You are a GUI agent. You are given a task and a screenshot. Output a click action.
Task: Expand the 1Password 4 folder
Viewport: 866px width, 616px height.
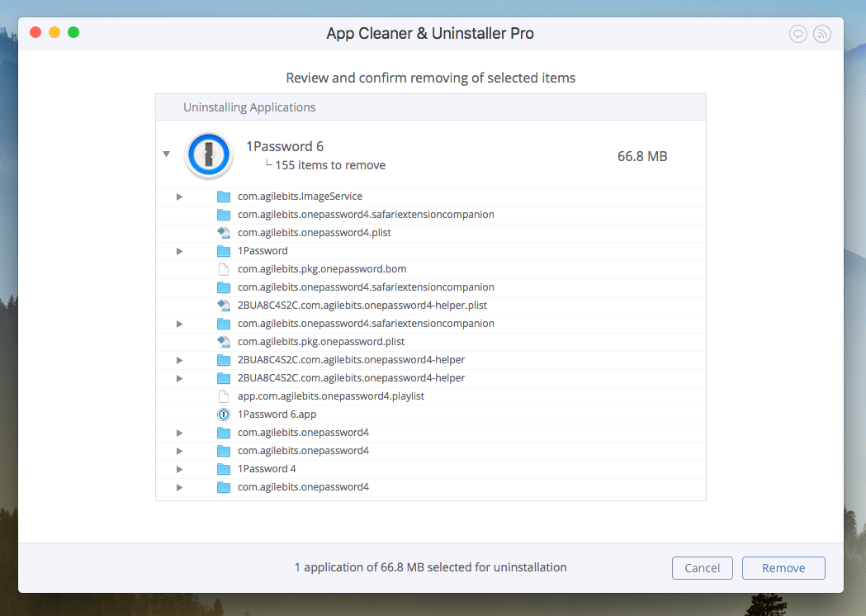click(x=179, y=469)
